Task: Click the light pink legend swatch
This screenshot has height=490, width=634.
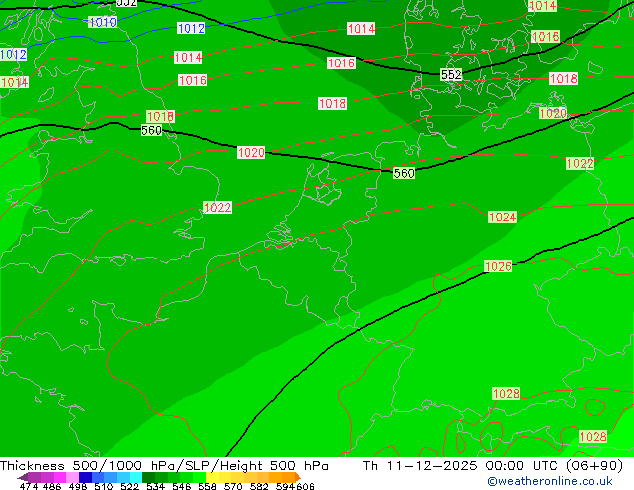Action: [x=72, y=477]
